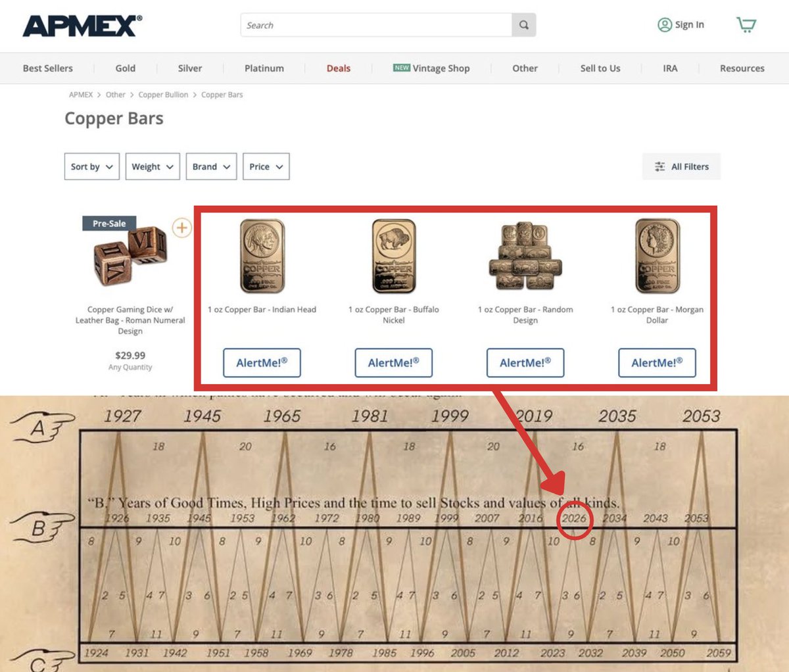Click '1 oz Copper Bar - Random Design' title

click(x=525, y=315)
